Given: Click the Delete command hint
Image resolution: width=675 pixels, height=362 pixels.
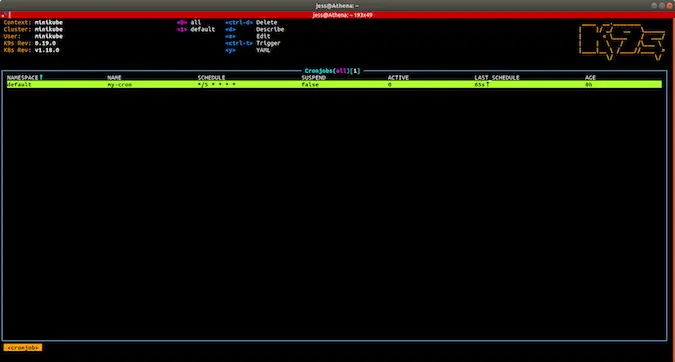Looking at the screenshot, I should (266, 22).
